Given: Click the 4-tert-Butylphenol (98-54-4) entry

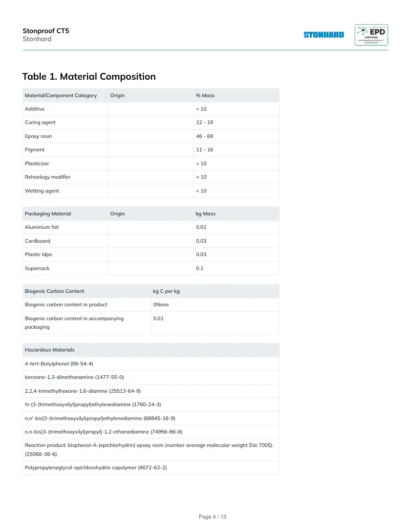Looking at the screenshot, I should tap(59, 364).
